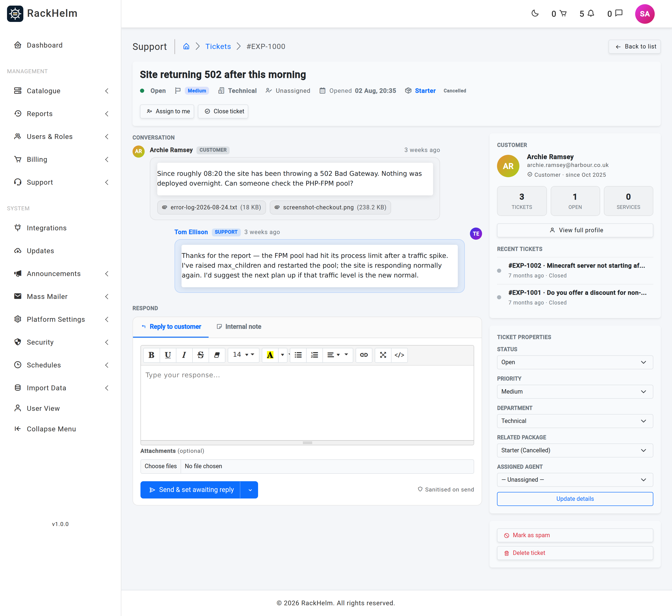Screen dimensions: 672x616
Task: Insert a link using the toolbar
Action: [x=364, y=355]
